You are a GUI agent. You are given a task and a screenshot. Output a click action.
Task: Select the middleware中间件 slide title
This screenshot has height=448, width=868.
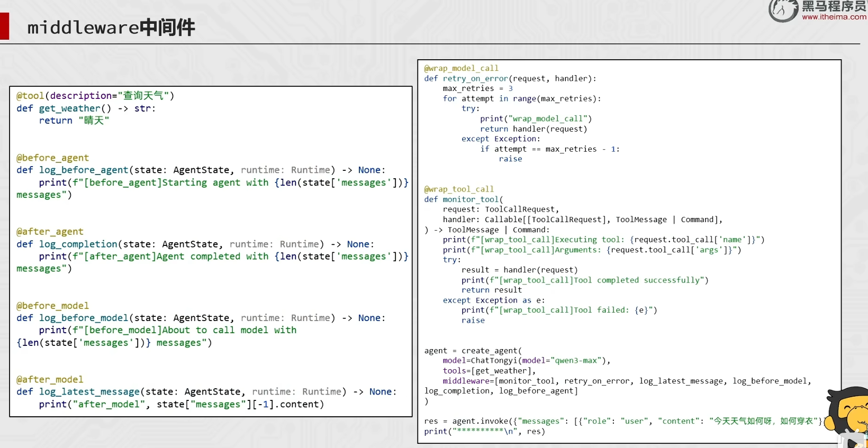(x=111, y=27)
